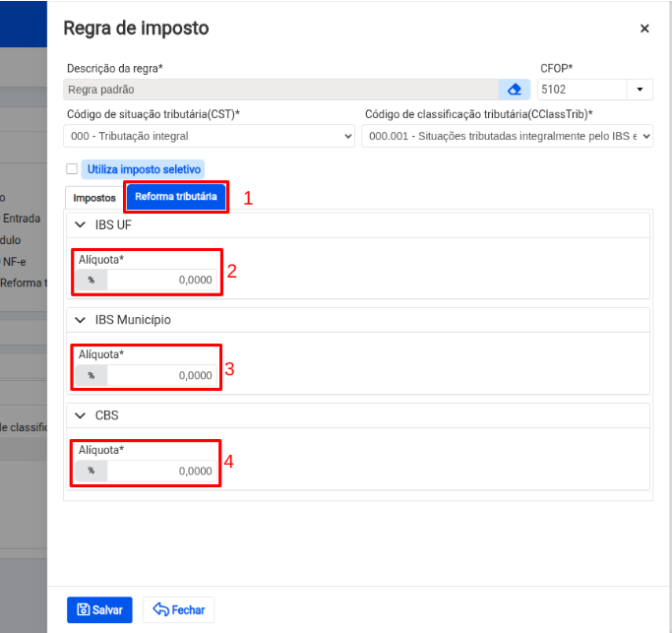Open the CClassTrib classification dropdown
672x633 pixels.
tap(506, 136)
